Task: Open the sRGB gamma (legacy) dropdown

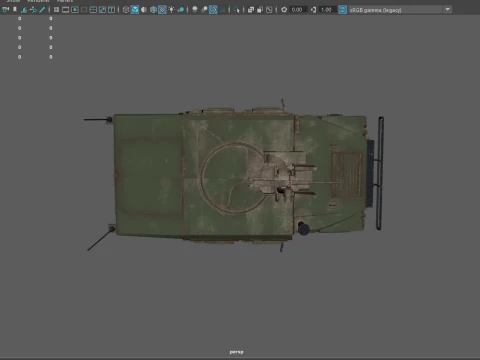Action: pyautogui.click(x=400, y=10)
